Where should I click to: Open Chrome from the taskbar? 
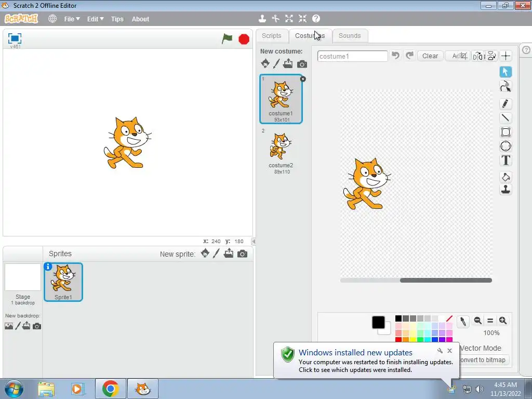click(x=110, y=389)
